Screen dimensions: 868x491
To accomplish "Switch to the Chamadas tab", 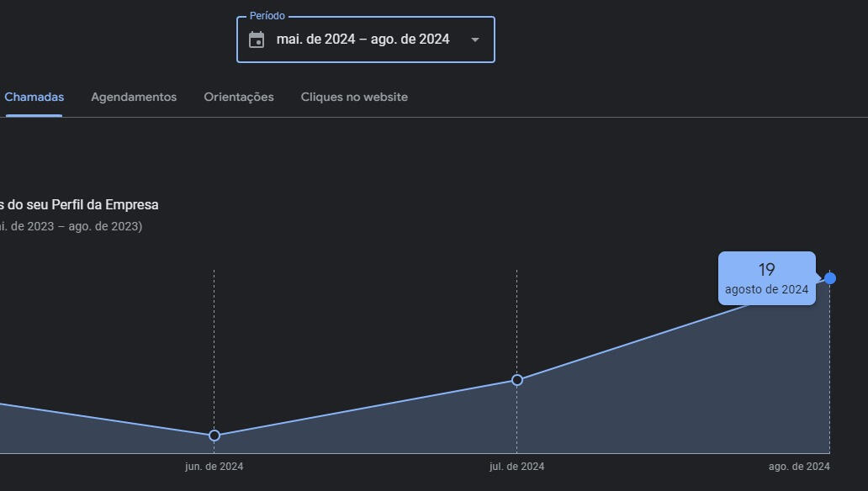I will 34,97.
